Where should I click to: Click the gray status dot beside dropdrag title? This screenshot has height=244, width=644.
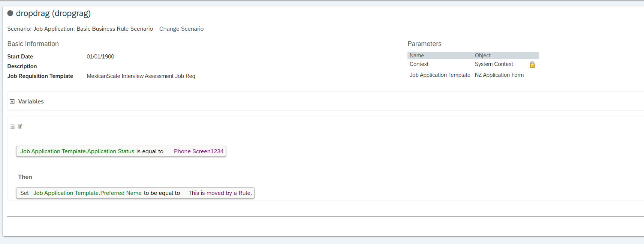[x=10, y=13]
